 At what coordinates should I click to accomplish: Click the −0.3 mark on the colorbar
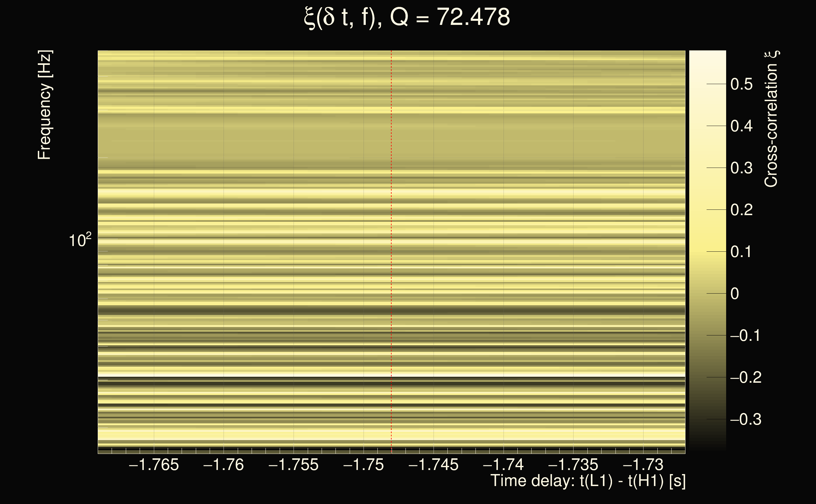(746, 419)
